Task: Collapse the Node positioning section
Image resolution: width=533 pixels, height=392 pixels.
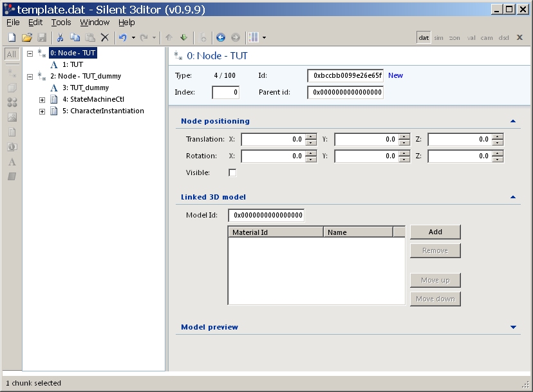Action: [513, 121]
